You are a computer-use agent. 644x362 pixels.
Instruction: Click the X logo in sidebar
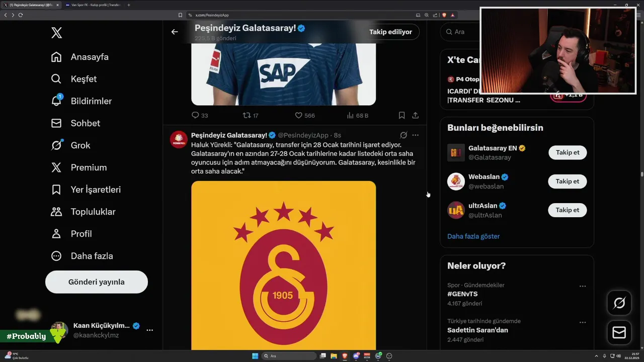57,33
